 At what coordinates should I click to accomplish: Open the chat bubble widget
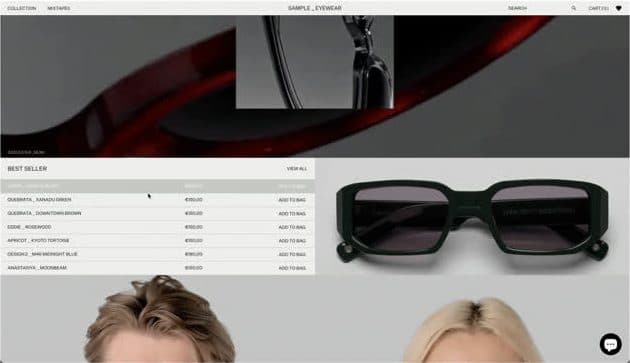click(610, 344)
